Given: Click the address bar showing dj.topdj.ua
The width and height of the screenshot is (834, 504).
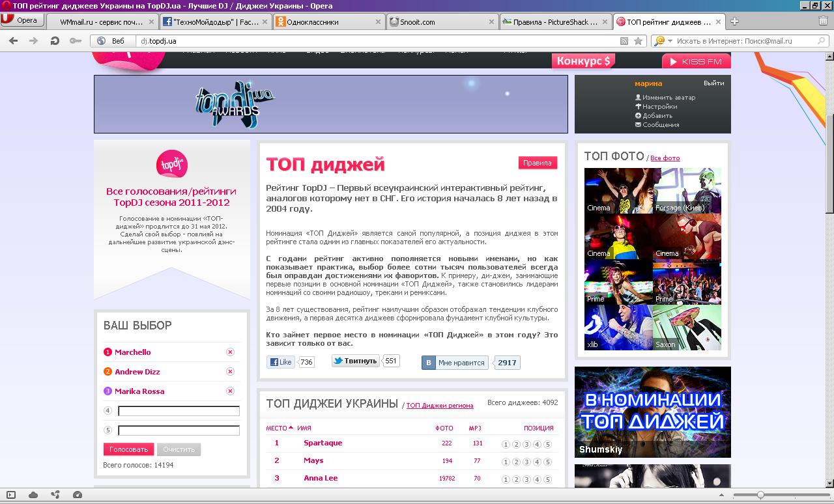Looking at the screenshot, I should pyautogui.click(x=378, y=40).
